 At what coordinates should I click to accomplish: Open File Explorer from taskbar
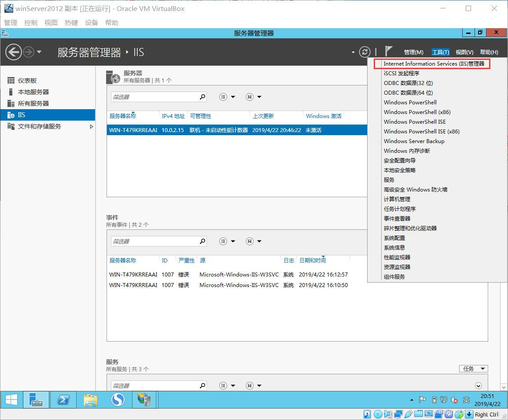click(x=91, y=399)
